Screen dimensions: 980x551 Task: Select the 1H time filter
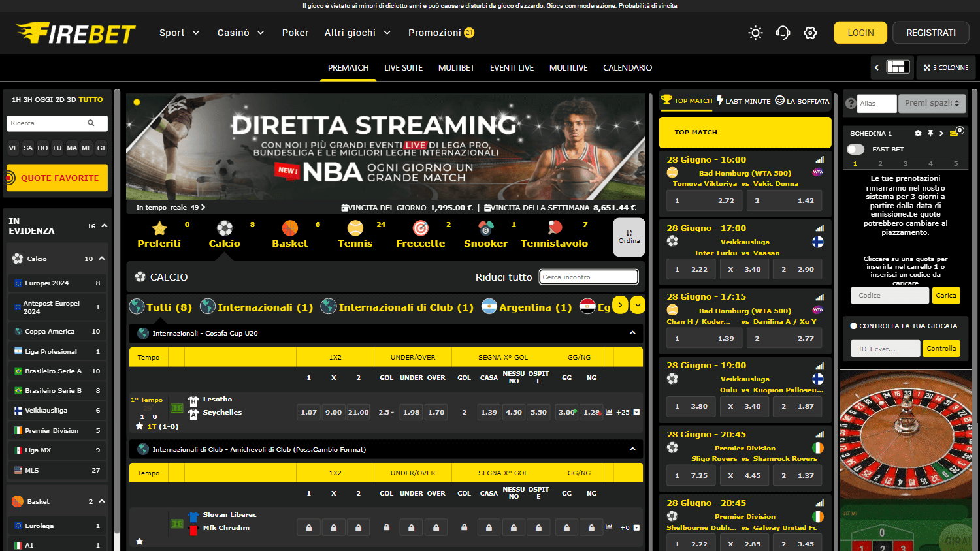tap(16, 100)
